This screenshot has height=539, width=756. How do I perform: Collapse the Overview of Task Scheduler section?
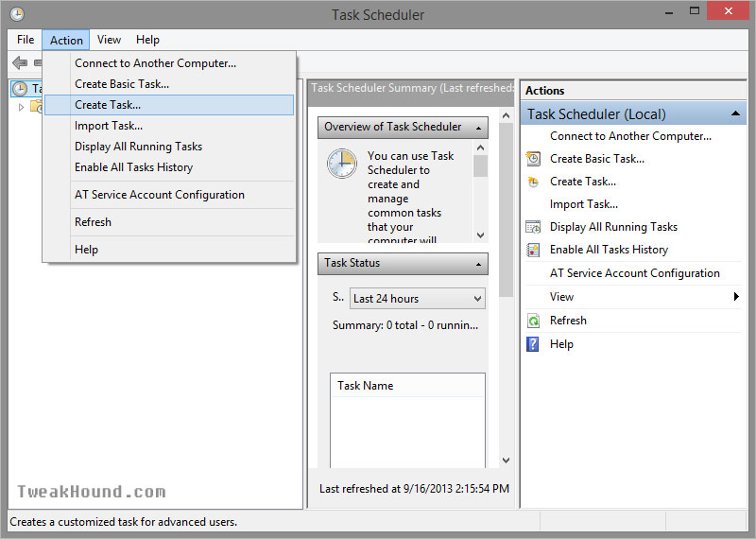(478, 128)
